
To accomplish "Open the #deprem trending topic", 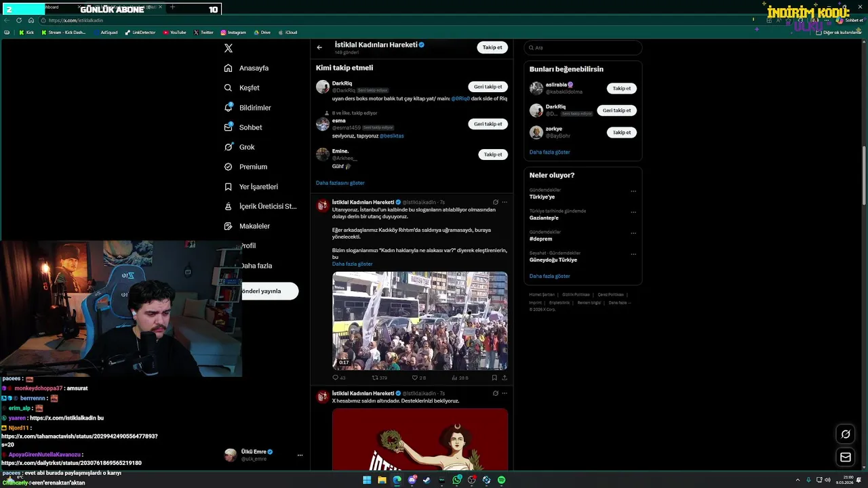I will tap(540, 239).
